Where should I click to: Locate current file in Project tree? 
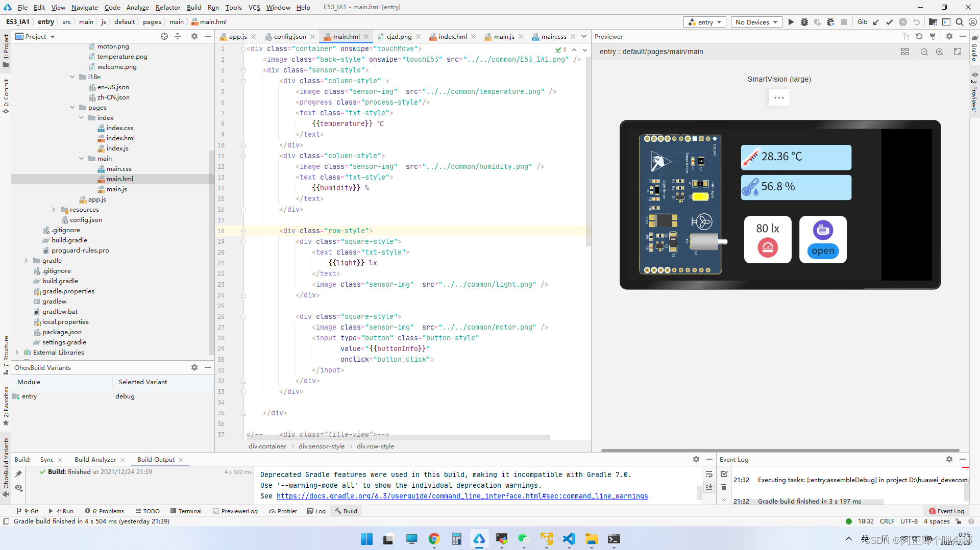[164, 36]
